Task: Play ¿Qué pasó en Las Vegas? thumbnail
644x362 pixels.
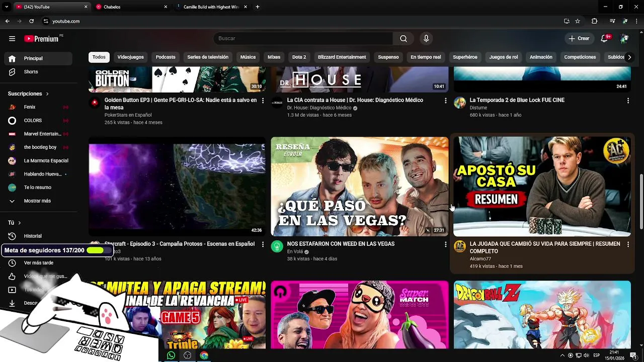Action: [360, 187]
